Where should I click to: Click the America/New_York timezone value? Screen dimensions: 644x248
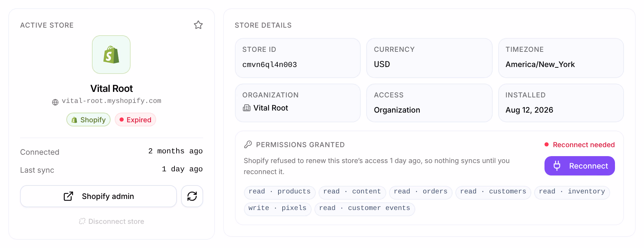pos(540,64)
